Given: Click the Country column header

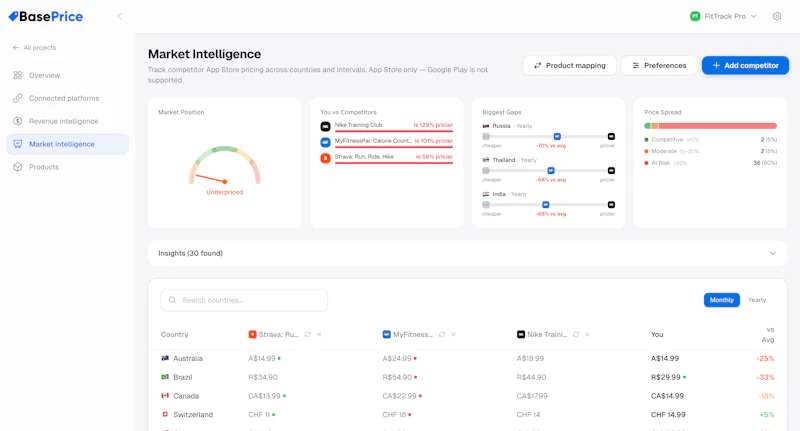Looking at the screenshot, I should click(x=174, y=335).
